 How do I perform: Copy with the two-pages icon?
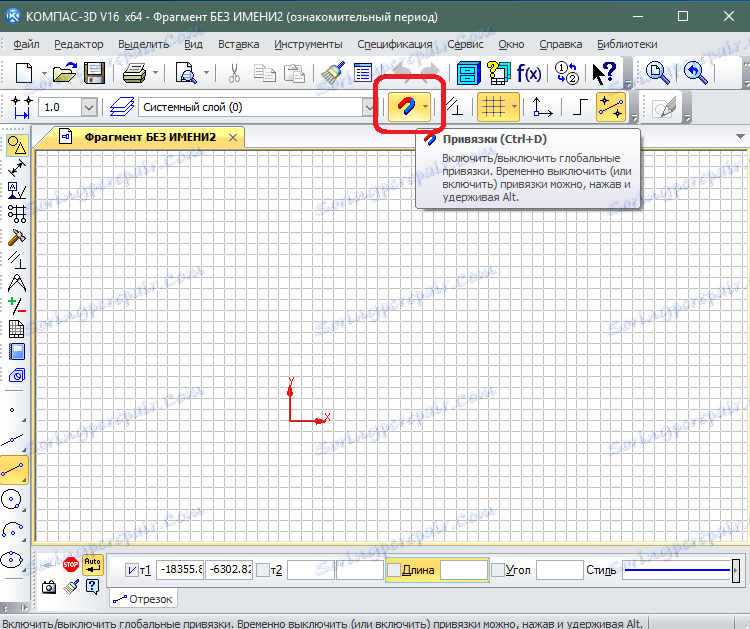point(265,73)
